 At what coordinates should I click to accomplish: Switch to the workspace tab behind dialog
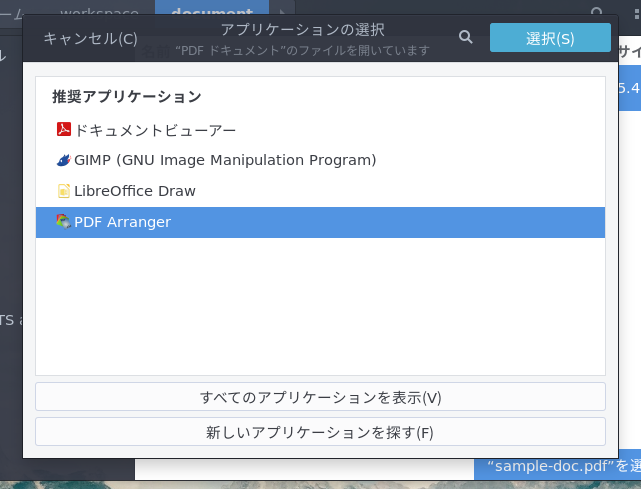(99, 8)
